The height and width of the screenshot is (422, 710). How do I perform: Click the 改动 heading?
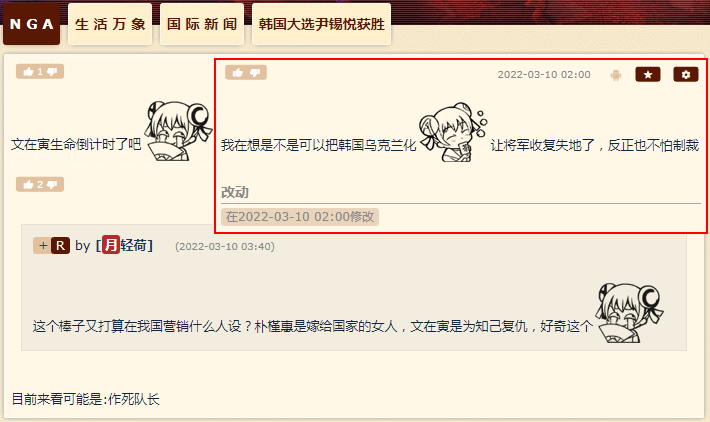(235, 192)
